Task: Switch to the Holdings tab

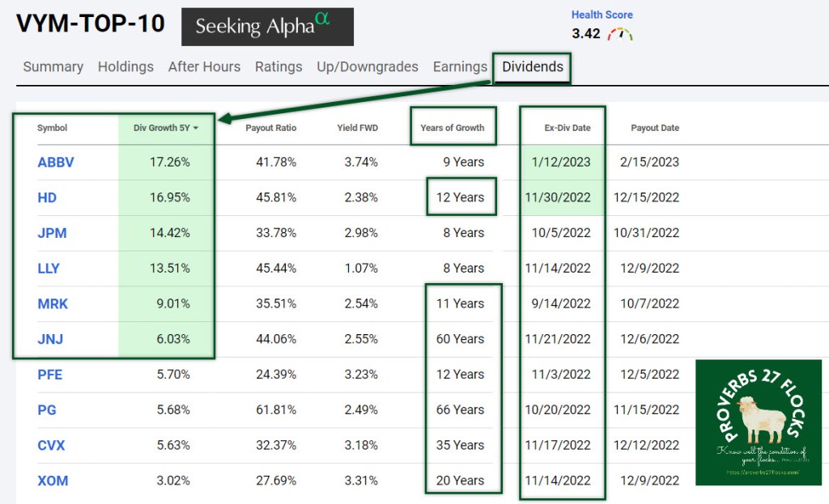Action: pos(125,67)
